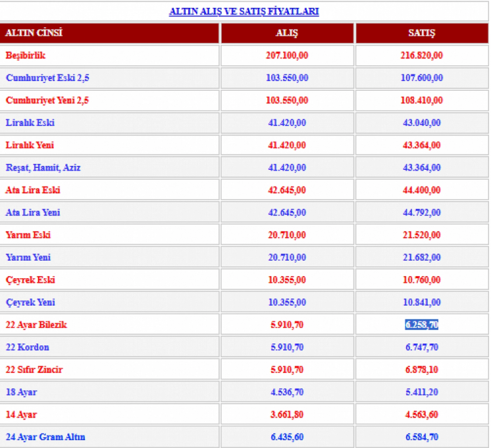Click the ALIŞ column header
This screenshot has height=448, width=491.
click(287, 33)
